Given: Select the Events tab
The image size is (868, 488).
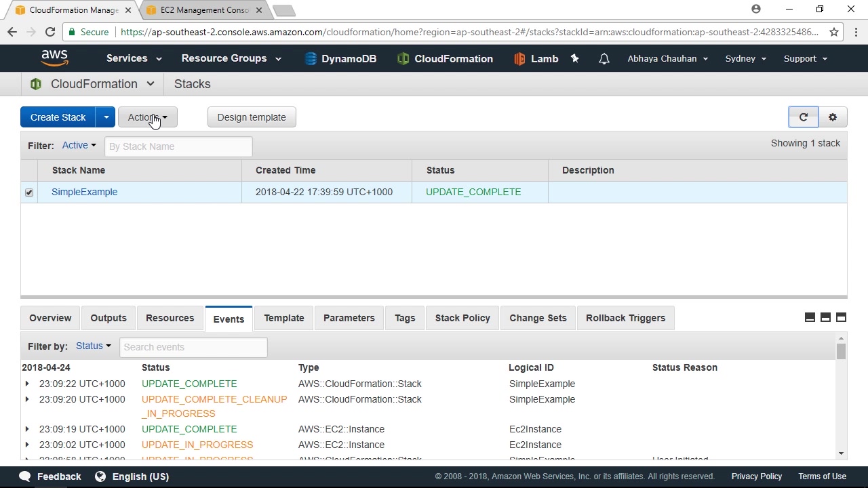Looking at the screenshot, I should [x=229, y=319].
